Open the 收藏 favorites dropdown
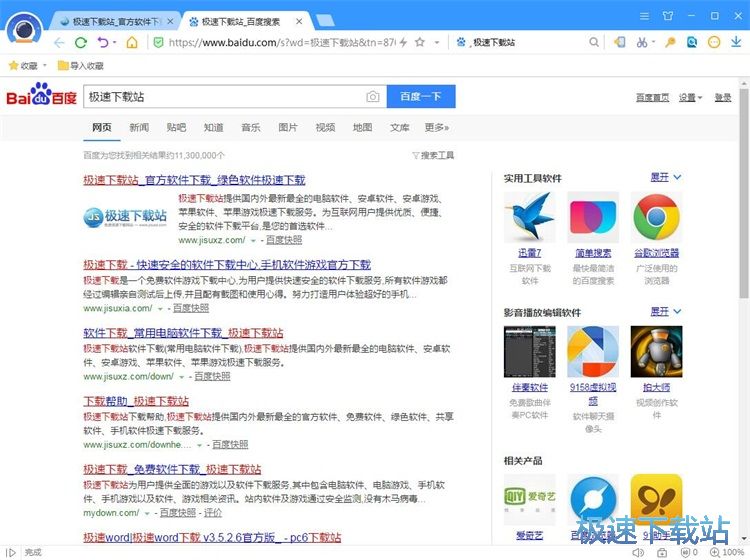The height and width of the screenshot is (560, 750). [x=45, y=65]
